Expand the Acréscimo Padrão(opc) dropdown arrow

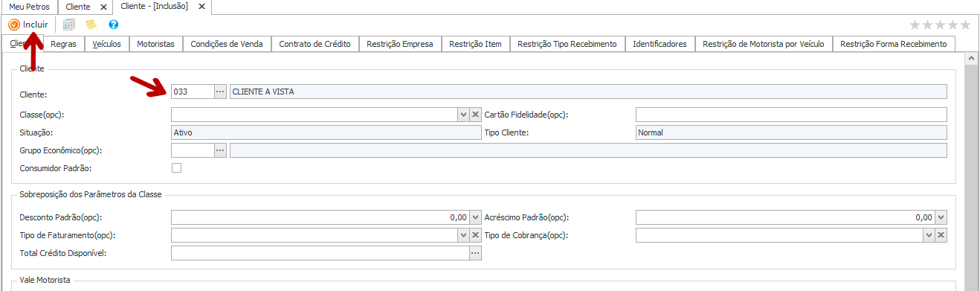pos(941,217)
